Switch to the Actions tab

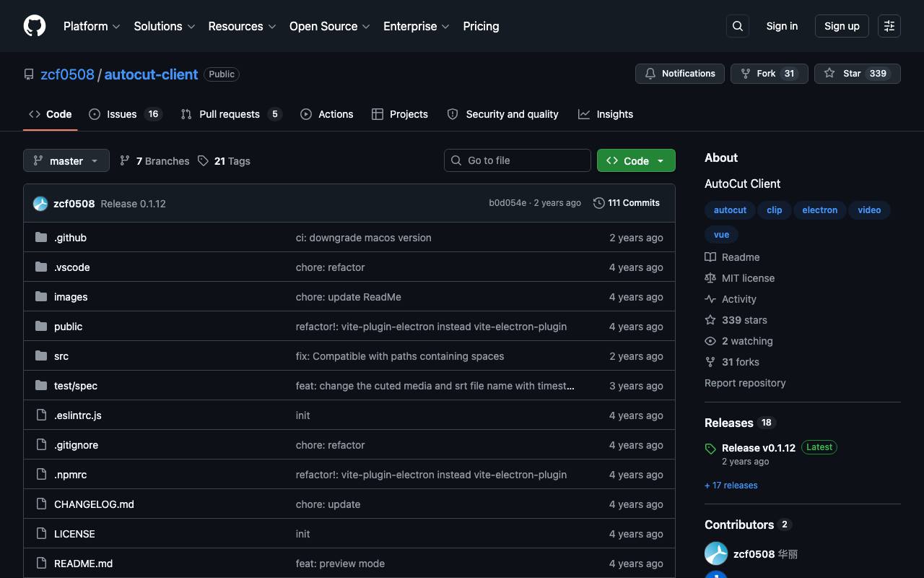(327, 114)
